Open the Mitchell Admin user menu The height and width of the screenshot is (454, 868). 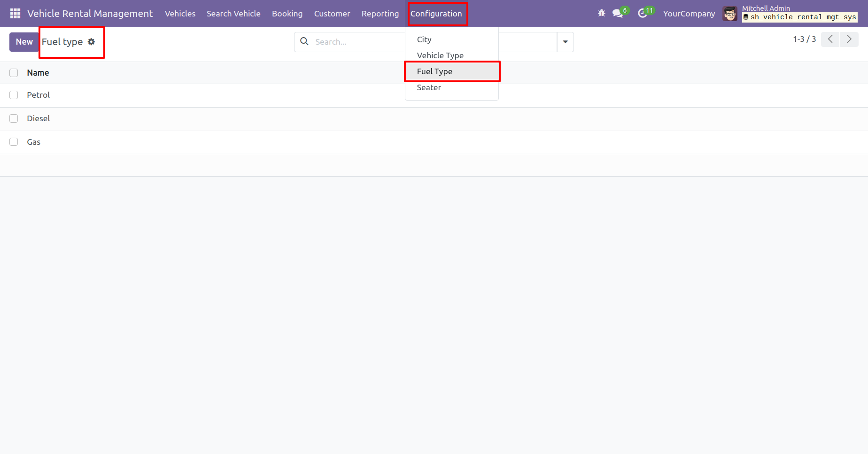(791, 14)
